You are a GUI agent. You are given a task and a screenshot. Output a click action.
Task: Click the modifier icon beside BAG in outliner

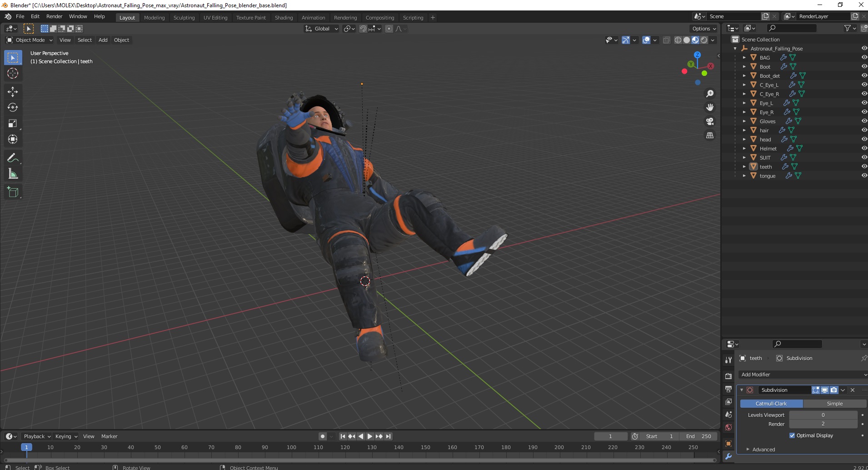783,57
